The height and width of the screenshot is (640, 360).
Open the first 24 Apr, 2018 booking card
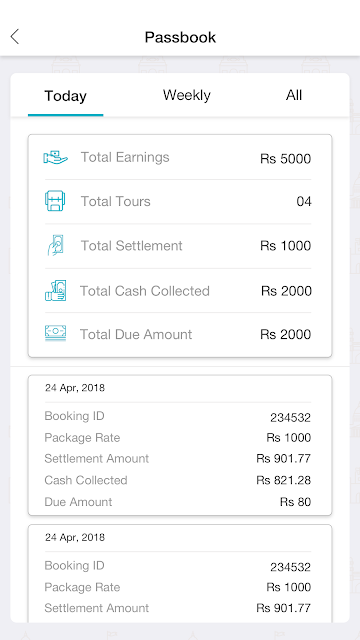(x=180, y=445)
